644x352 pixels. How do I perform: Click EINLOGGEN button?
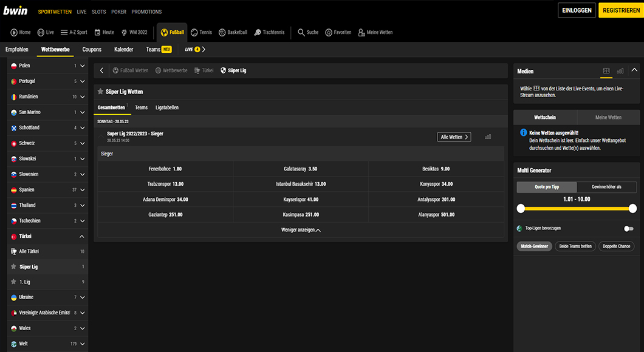(577, 10)
